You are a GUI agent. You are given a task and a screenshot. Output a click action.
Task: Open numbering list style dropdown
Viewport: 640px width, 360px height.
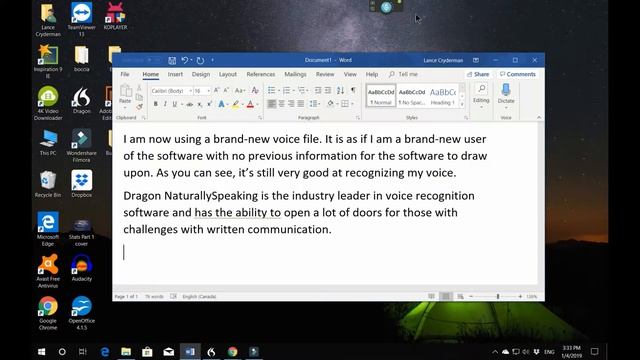293,90
